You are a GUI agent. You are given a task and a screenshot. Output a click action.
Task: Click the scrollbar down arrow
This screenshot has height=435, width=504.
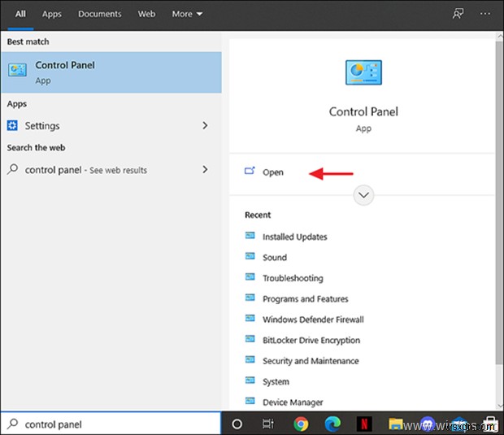tap(500, 406)
